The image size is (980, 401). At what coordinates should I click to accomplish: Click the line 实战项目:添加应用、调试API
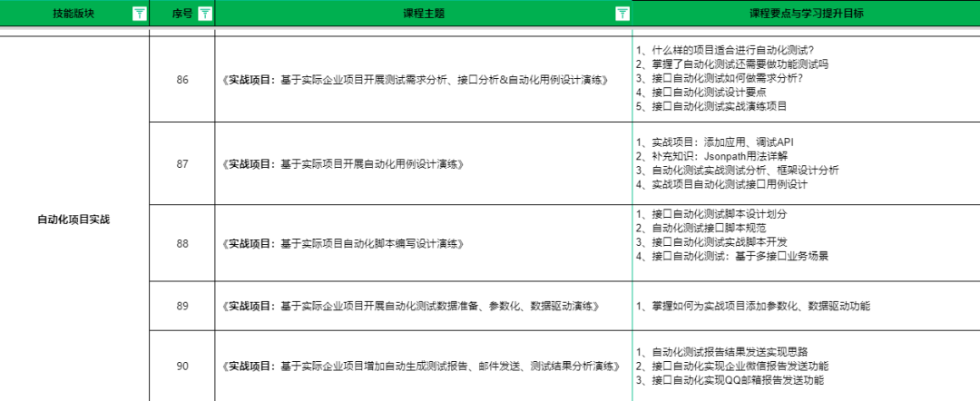point(714,142)
